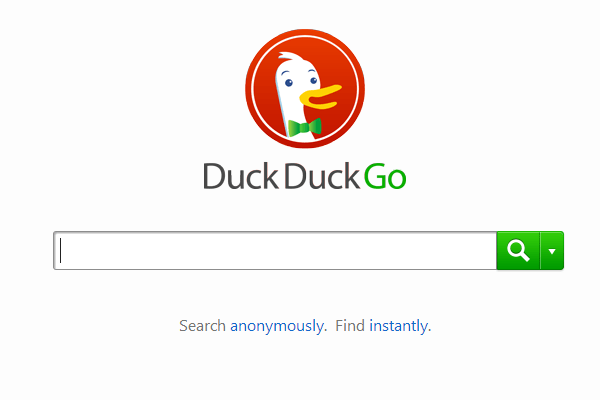Click the second "Duck" word in wordmark

click(x=322, y=176)
